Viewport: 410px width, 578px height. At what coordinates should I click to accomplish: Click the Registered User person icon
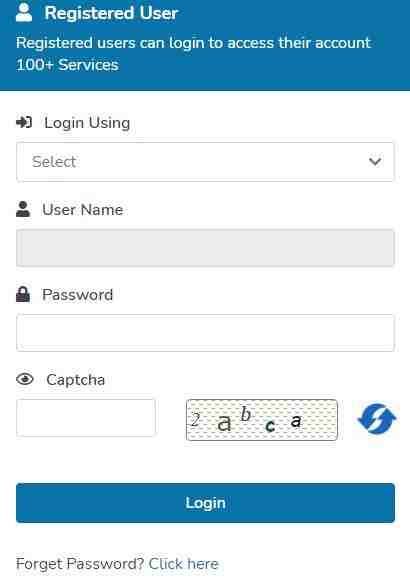coord(24,12)
